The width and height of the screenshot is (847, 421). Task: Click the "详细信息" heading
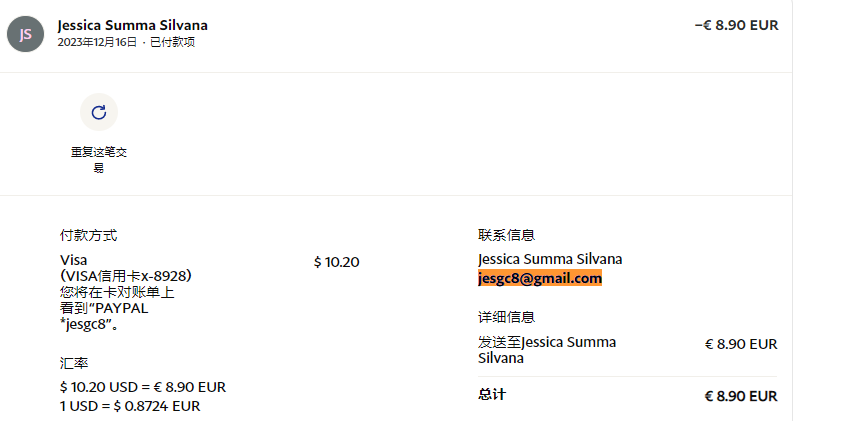point(506,317)
